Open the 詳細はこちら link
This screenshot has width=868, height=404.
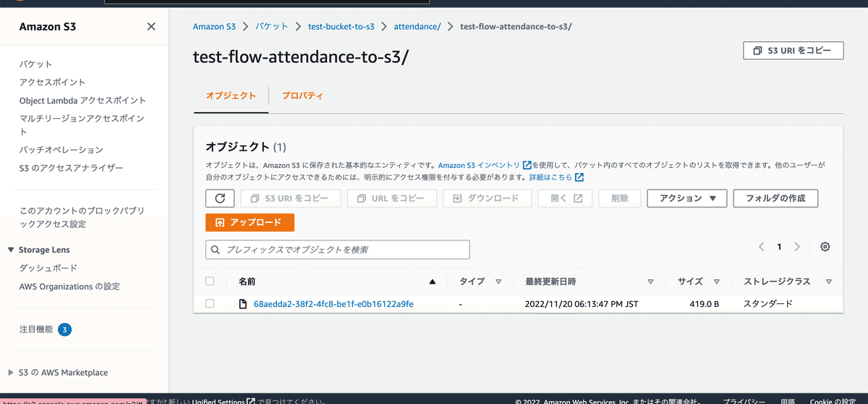550,177
